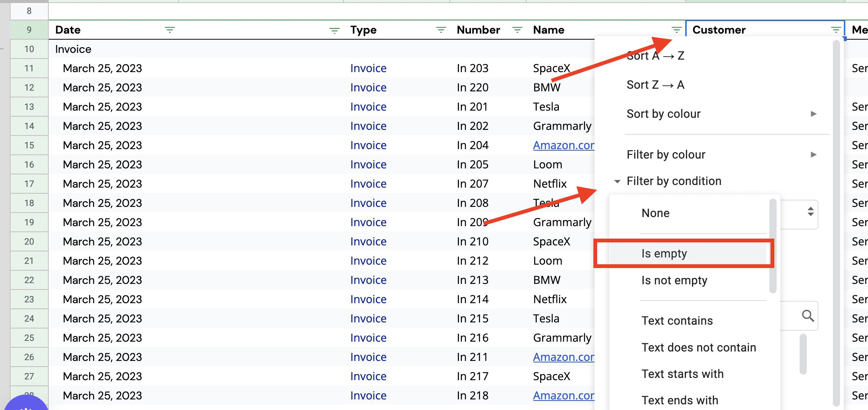Click the condition list scrollbar
868x410 pixels.
pyautogui.click(x=773, y=246)
